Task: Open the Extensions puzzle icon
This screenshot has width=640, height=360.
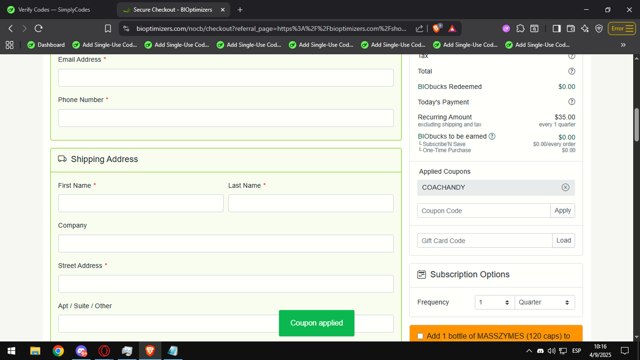Action: tap(520, 29)
